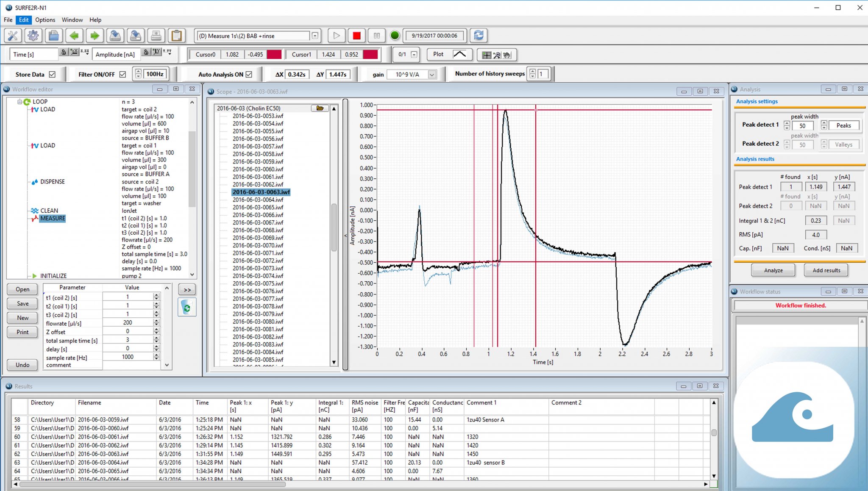Disable the Auto Analysis ON checkbox
The image size is (868, 491).
249,75
